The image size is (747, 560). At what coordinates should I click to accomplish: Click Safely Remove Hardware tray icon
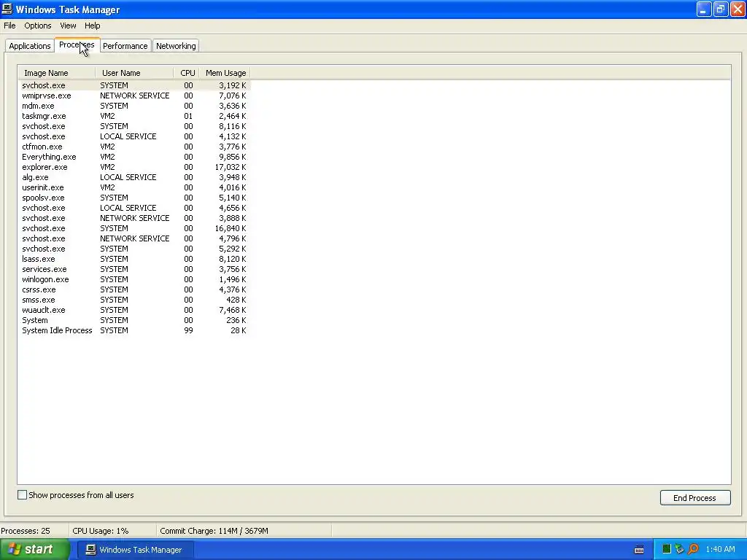[679, 549]
